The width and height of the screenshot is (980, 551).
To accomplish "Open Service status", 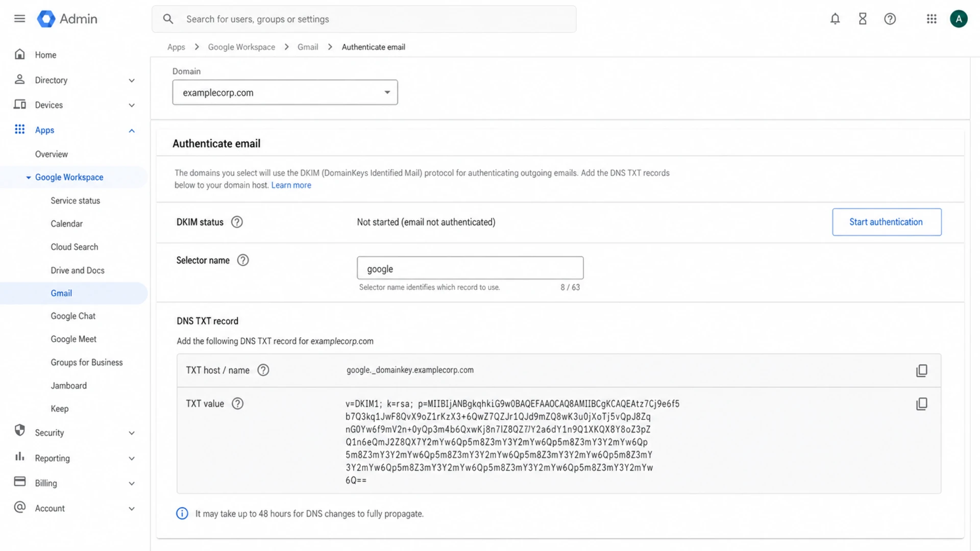I will (x=75, y=201).
